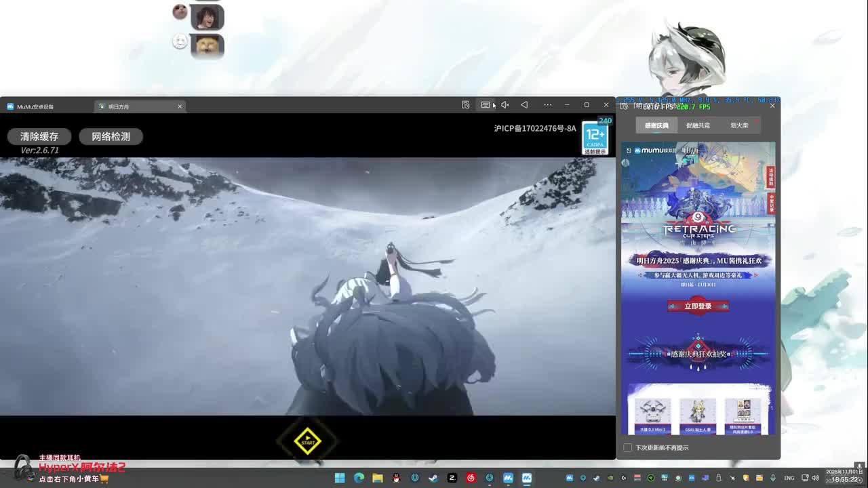Open Steam from the taskbar
Image resolution: width=868 pixels, height=488 pixels.
(x=433, y=478)
